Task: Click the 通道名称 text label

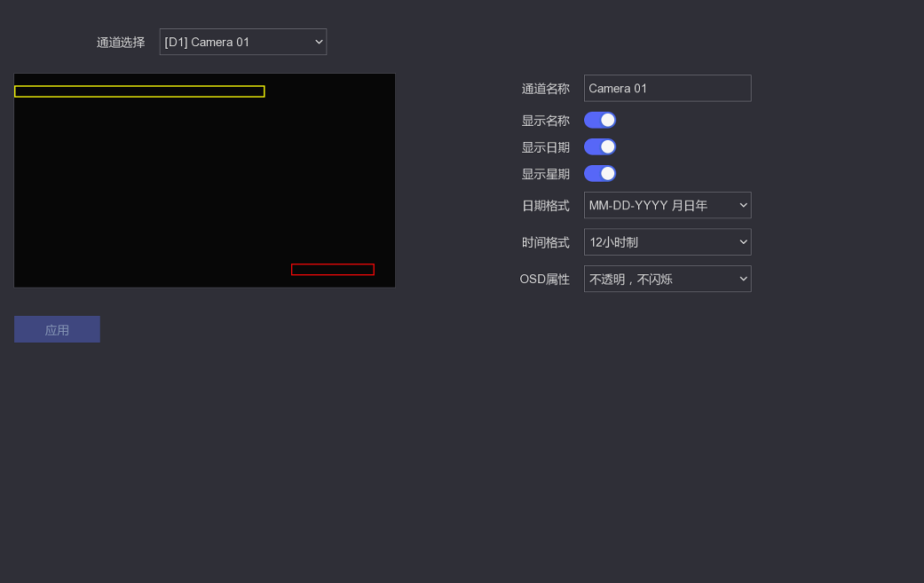Action: coord(545,89)
